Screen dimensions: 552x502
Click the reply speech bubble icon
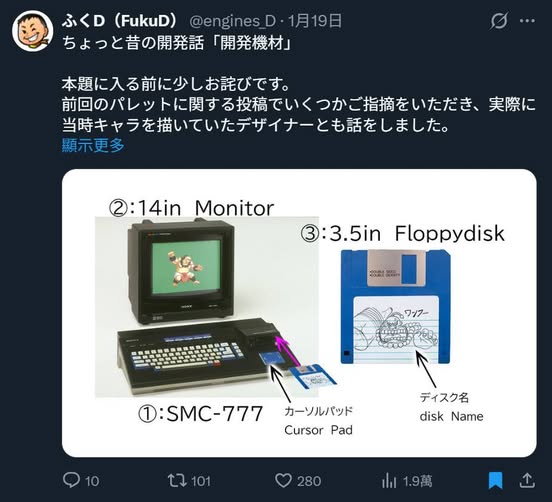point(71,480)
